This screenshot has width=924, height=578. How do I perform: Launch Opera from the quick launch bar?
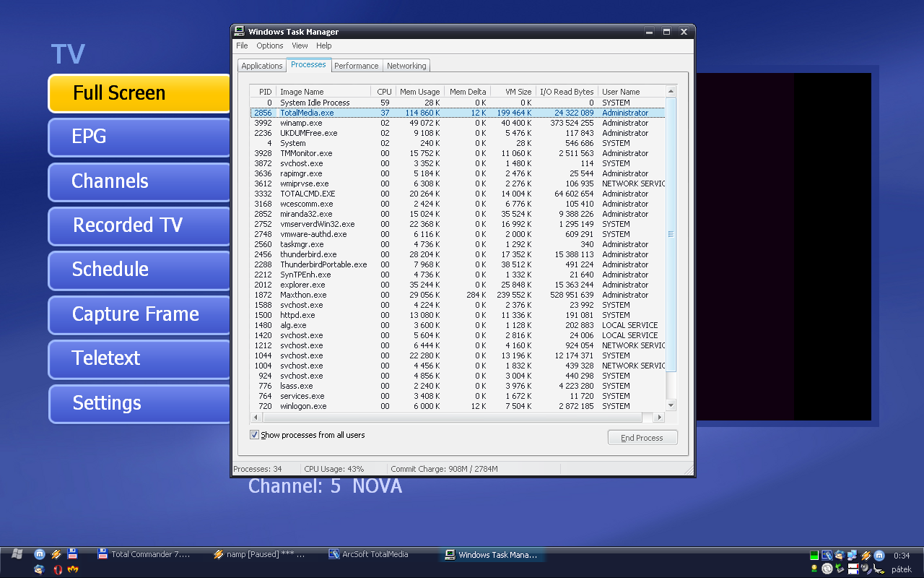point(58,569)
